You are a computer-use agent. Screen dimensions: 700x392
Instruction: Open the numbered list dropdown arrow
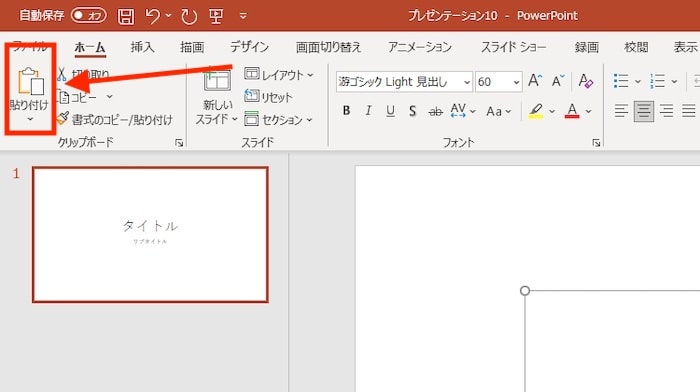(x=674, y=81)
